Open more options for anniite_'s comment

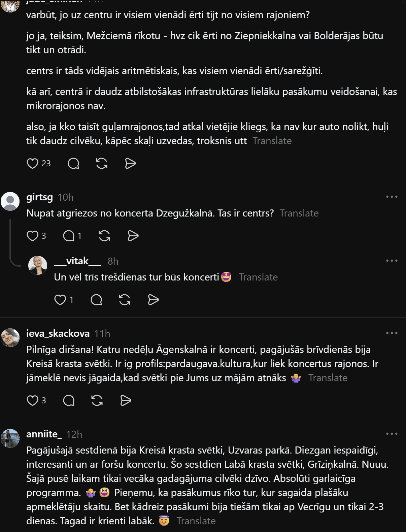tap(392, 434)
